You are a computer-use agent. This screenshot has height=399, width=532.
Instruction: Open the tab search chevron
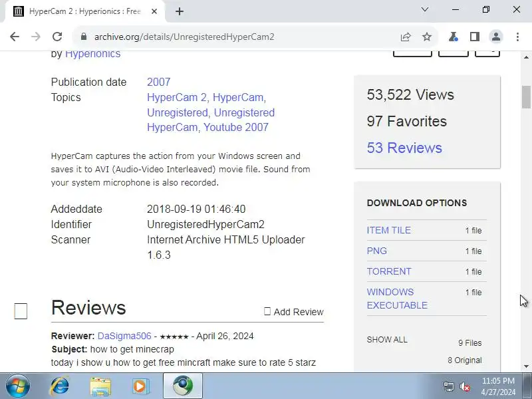coord(425,9)
